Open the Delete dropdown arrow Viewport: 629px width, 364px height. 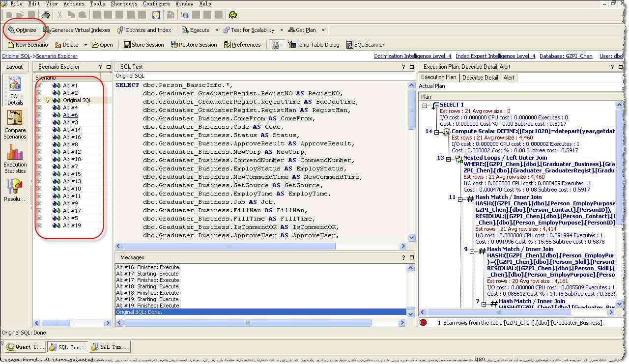(86, 45)
